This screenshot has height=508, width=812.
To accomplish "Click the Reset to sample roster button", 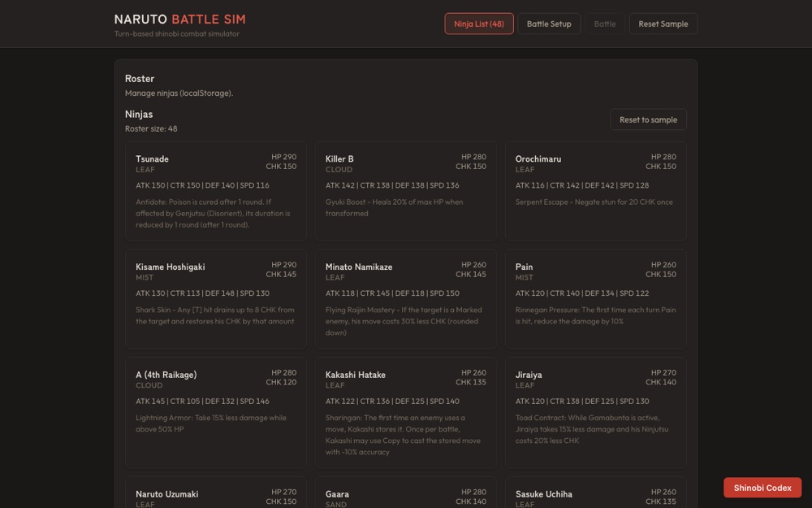I will 648,119.
